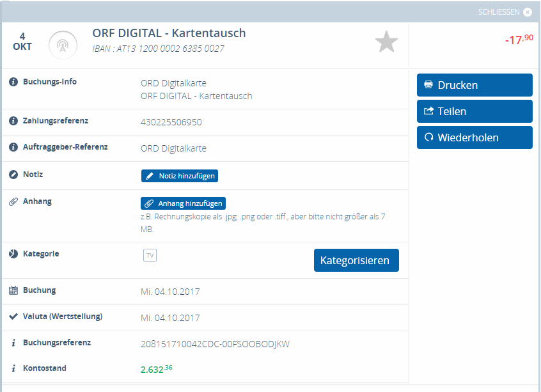Click the Zahlungsreferenz label
This screenshot has width=541, height=392.
[x=56, y=121]
